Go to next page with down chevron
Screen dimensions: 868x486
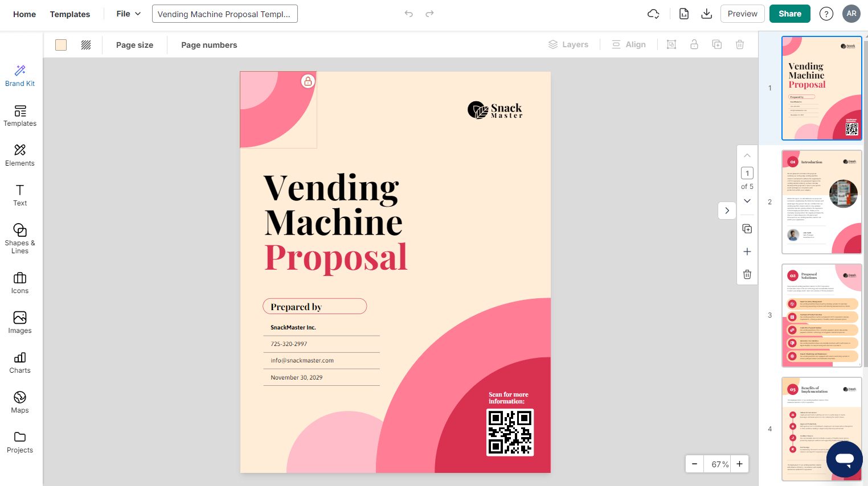[x=747, y=201]
